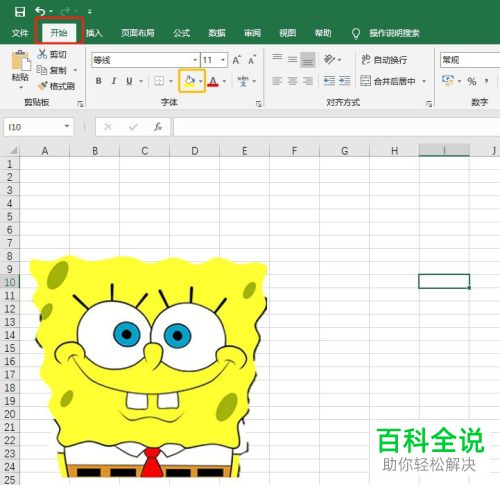The image size is (500, 485).
Task: Align cell text left
Action: [x=277, y=81]
